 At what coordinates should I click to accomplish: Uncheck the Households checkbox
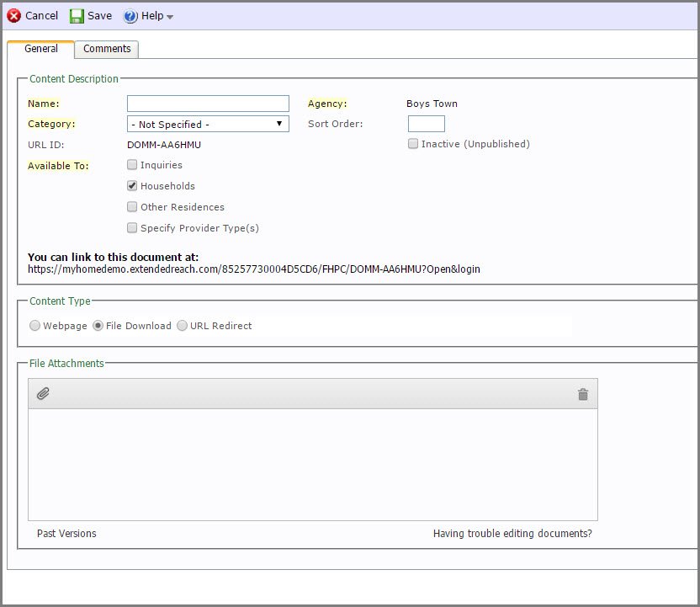click(132, 186)
